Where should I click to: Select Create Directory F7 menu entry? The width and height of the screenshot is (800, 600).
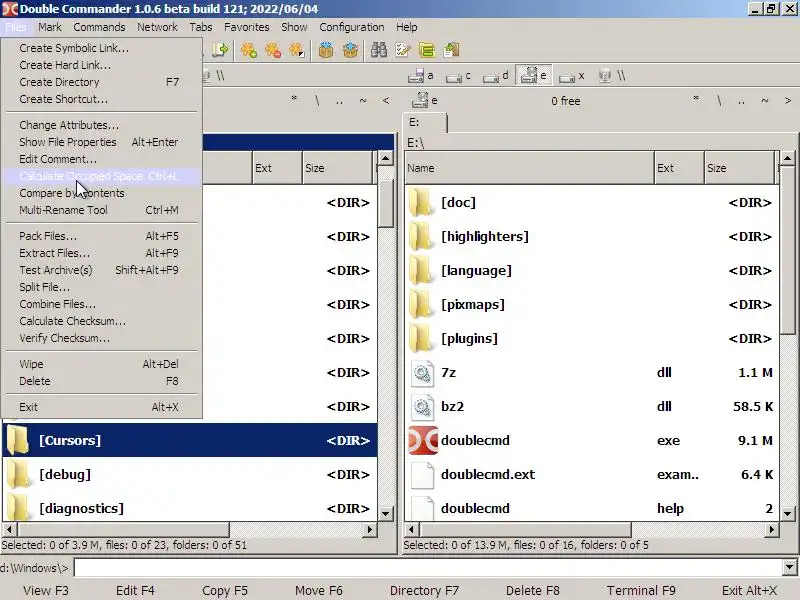point(100,82)
